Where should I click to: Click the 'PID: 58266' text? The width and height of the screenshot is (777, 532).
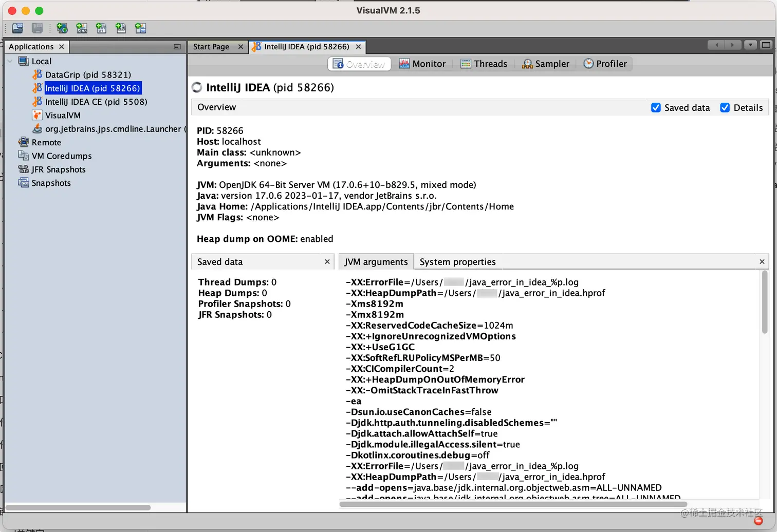pyautogui.click(x=220, y=131)
